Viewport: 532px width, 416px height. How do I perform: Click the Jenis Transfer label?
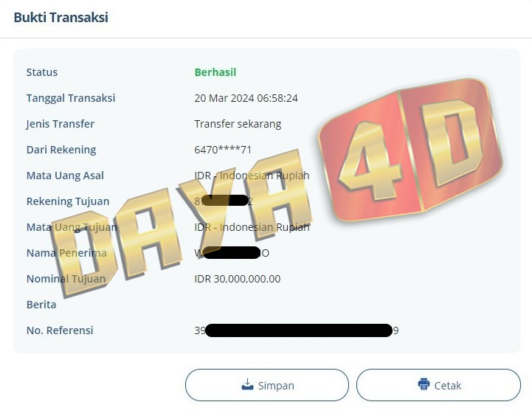pyautogui.click(x=61, y=124)
